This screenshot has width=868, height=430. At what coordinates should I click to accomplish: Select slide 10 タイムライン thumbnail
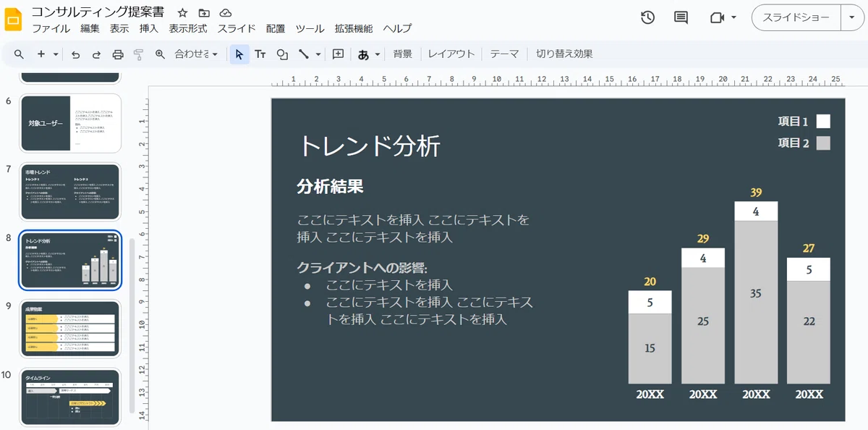click(x=70, y=397)
